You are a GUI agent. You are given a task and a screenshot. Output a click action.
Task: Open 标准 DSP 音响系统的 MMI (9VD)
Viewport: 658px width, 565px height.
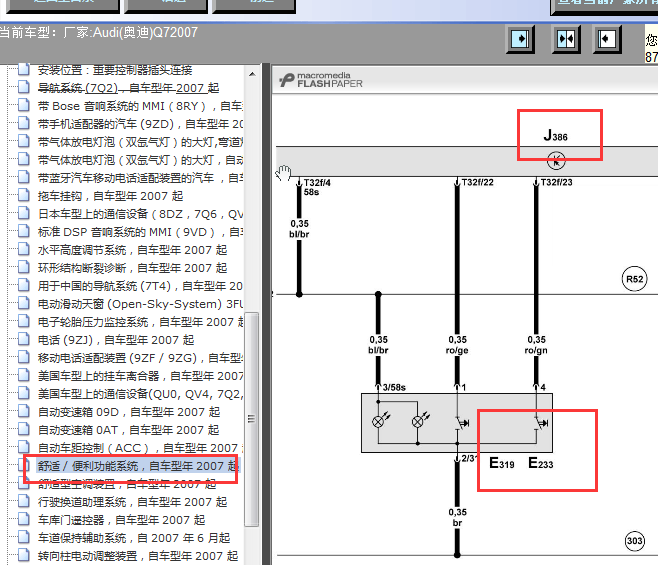point(140,232)
